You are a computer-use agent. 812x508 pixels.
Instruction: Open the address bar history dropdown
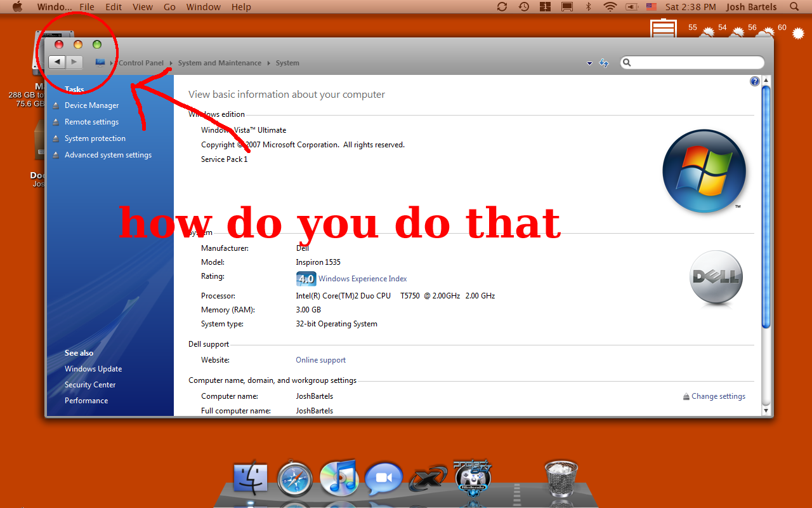(x=589, y=63)
